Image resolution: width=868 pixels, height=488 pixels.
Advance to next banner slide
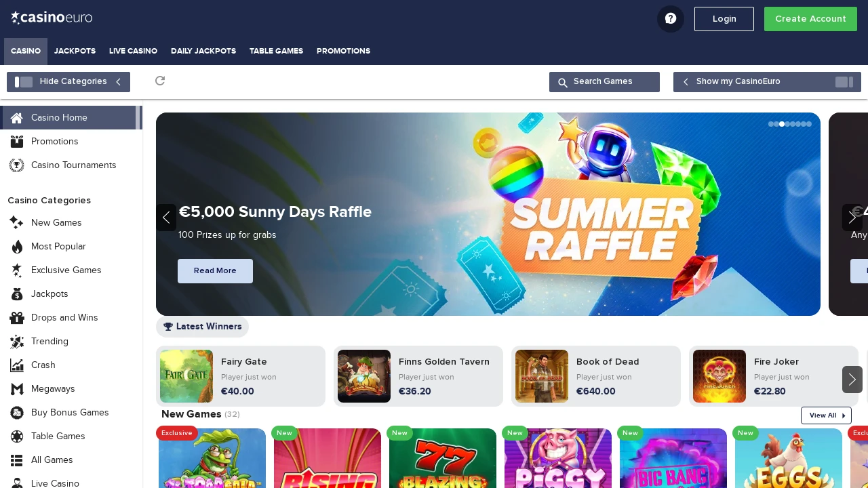[x=852, y=218]
